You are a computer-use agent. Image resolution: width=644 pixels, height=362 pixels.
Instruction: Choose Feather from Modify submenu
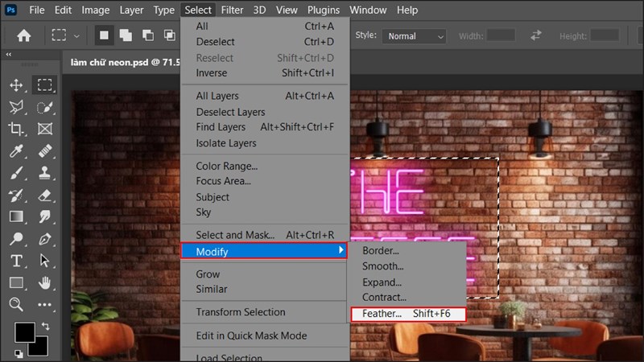point(408,314)
